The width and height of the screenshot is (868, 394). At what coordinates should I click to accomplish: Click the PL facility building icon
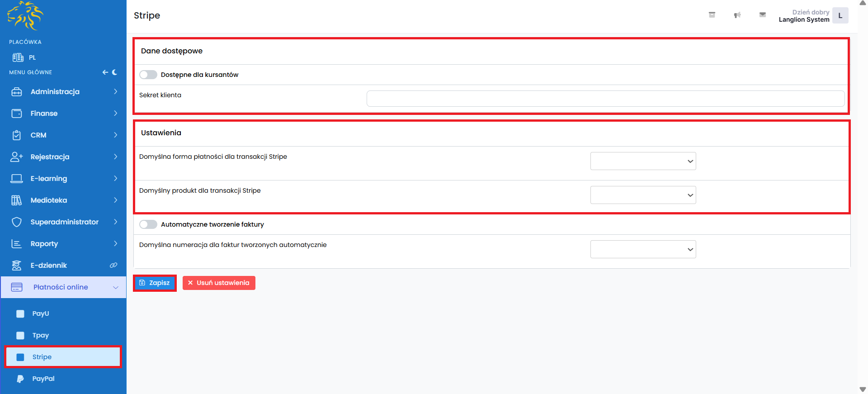[x=18, y=57]
